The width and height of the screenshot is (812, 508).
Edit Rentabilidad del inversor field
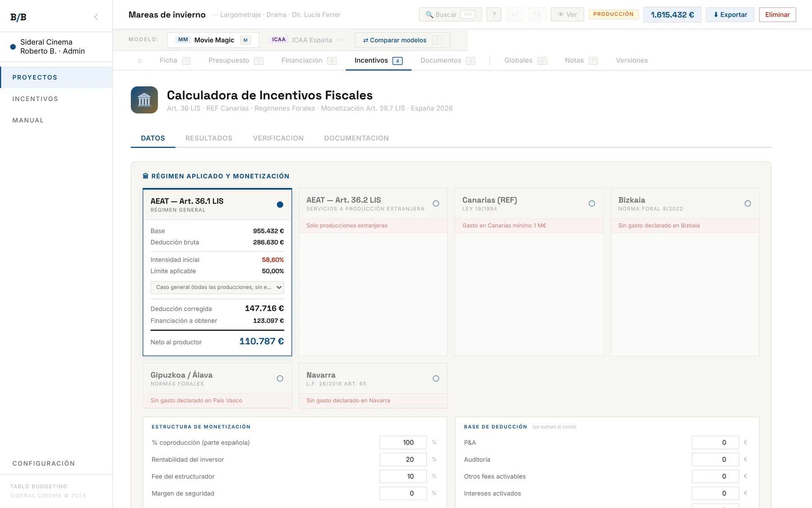[x=403, y=459]
